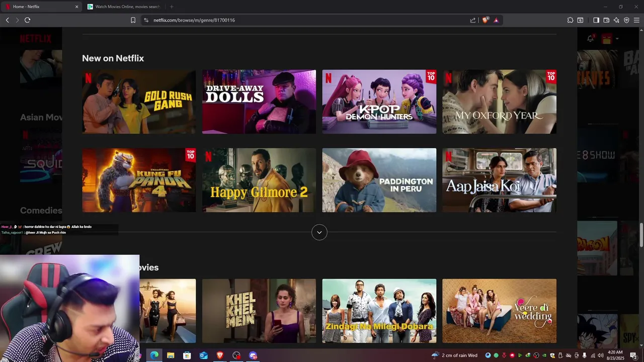This screenshot has height=362, width=644.
Task: Open Outlook from the taskbar
Action: (203, 355)
